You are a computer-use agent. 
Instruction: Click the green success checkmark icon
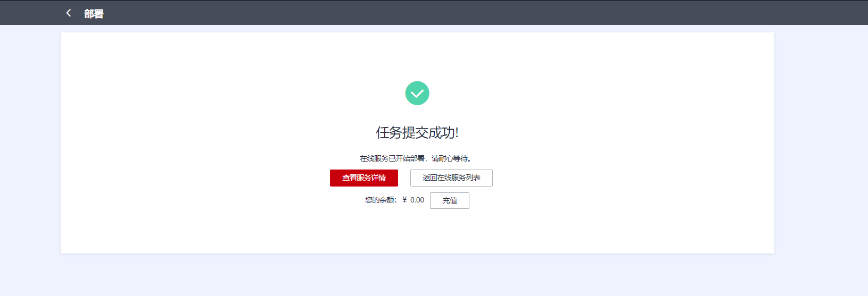pyautogui.click(x=417, y=93)
